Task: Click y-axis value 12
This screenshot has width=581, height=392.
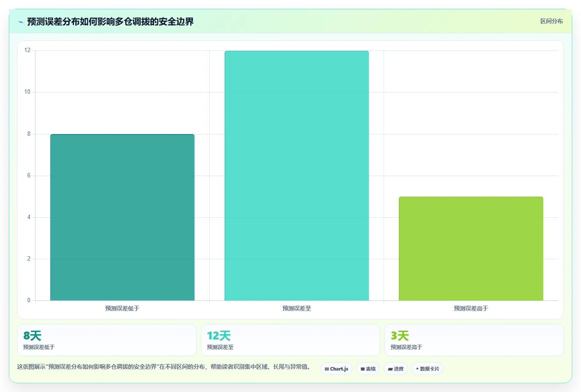Action: pyautogui.click(x=28, y=50)
